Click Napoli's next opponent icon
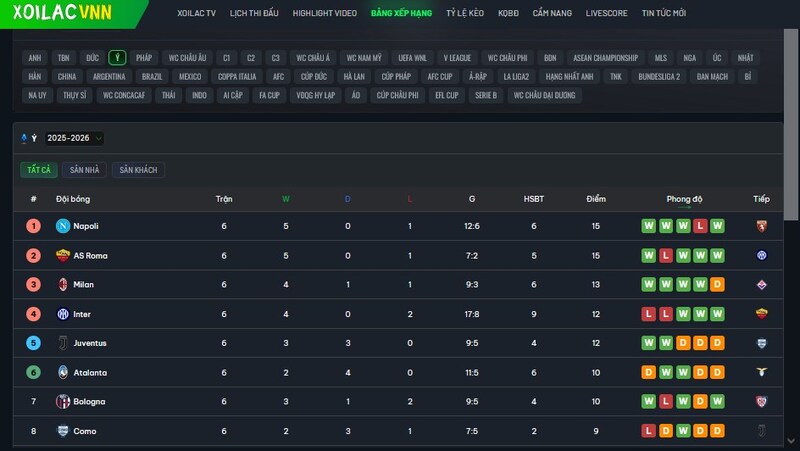This screenshot has height=451, width=800. click(x=761, y=226)
